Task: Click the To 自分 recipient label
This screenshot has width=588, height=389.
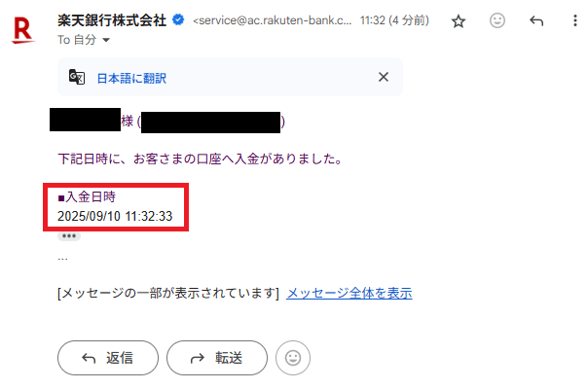Action: click(x=77, y=40)
